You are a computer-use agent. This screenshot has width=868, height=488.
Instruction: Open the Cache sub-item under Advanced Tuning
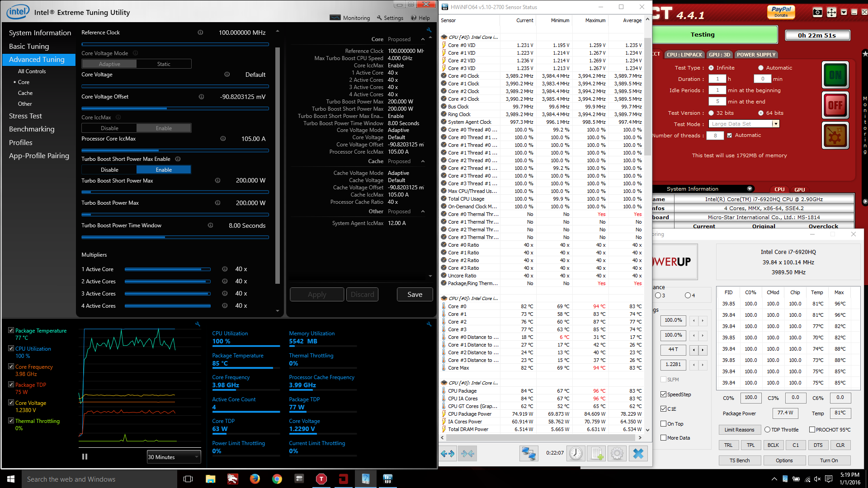point(25,93)
